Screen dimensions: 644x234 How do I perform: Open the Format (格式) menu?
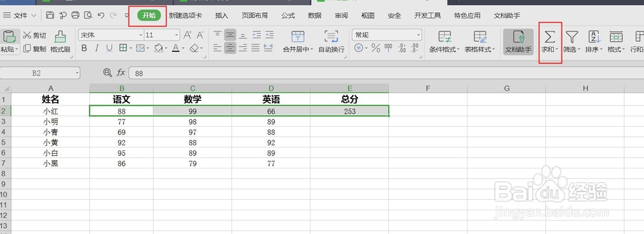616,42
